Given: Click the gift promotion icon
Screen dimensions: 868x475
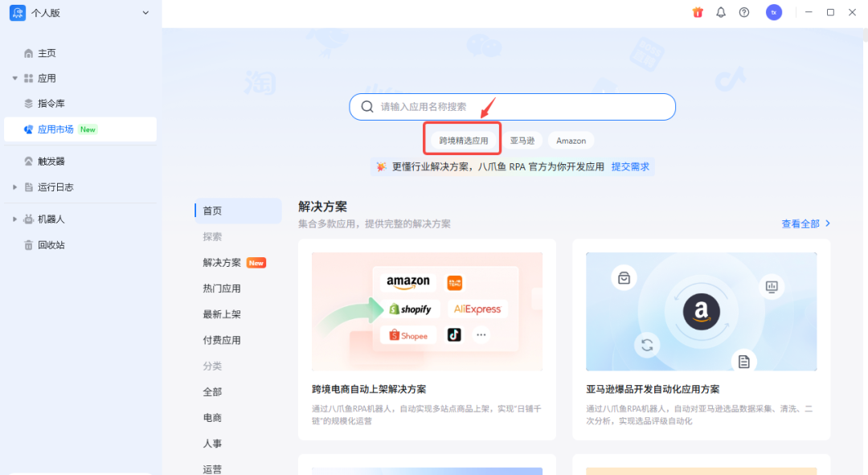Looking at the screenshot, I should coord(697,12).
